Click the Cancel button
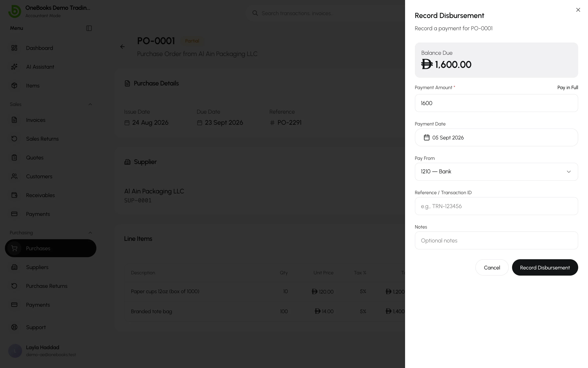This screenshot has width=588, height=368. pos(492,267)
